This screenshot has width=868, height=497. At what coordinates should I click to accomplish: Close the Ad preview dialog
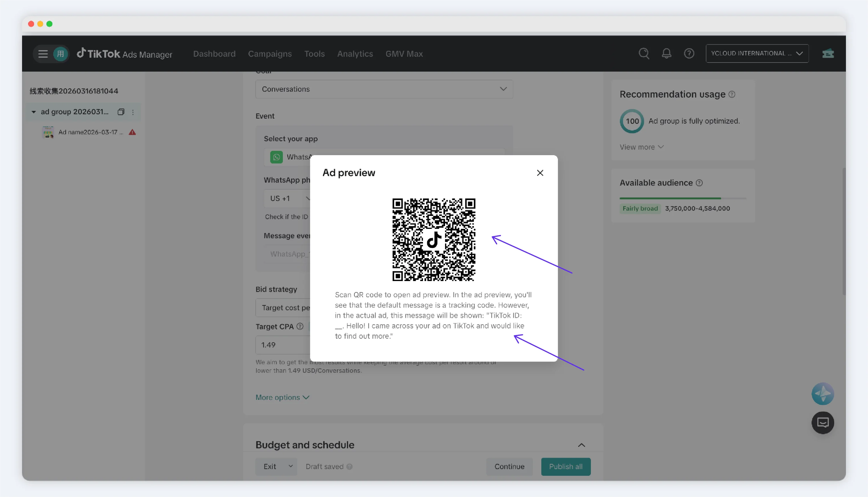[x=540, y=173]
